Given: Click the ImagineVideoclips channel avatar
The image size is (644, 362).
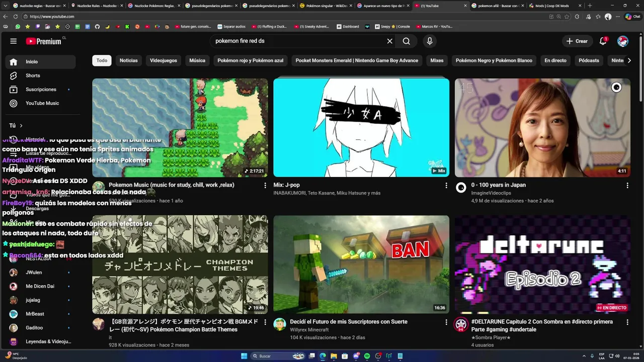Looking at the screenshot, I should pos(461,188).
